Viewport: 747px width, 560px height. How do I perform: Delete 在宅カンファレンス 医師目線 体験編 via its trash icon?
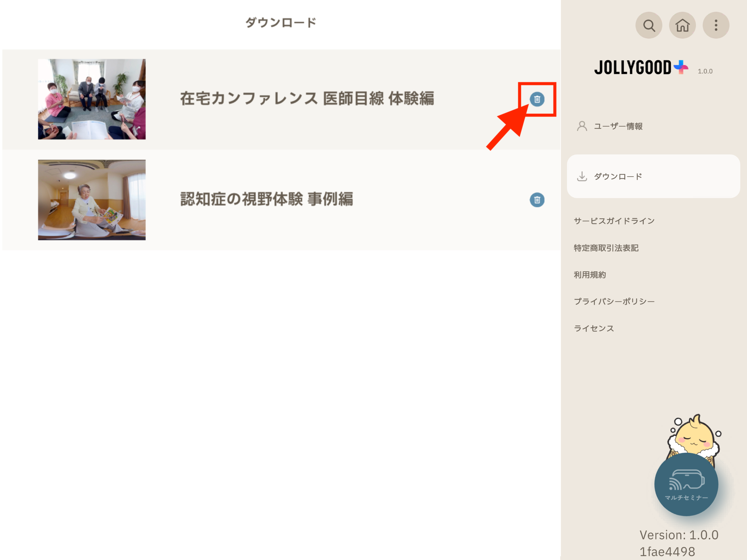click(x=537, y=100)
